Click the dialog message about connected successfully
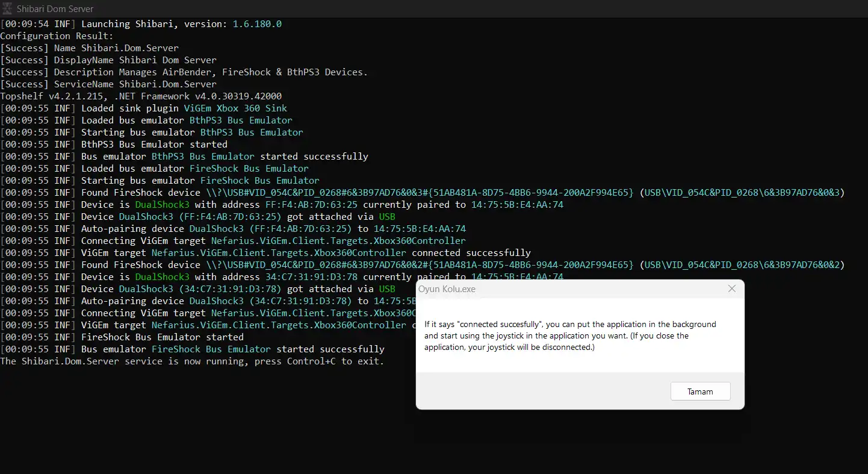The width and height of the screenshot is (868, 474). pyautogui.click(x=570, y=335)
